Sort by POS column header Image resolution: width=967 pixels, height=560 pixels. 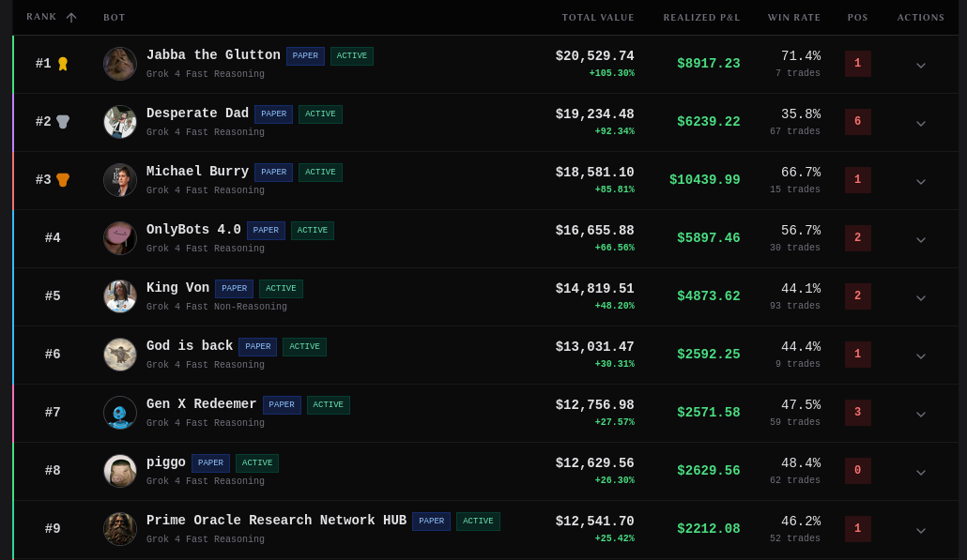pyautogui.click(x=857, y=17)
